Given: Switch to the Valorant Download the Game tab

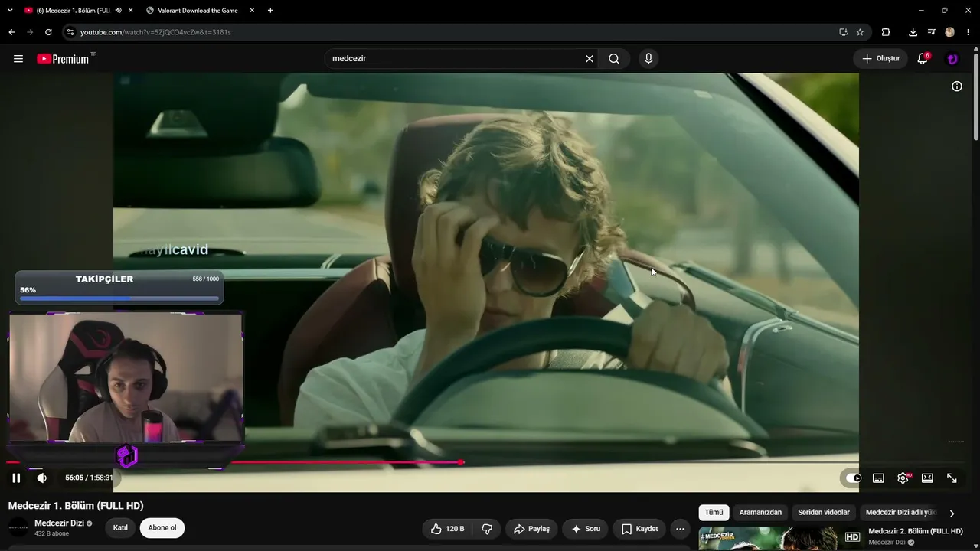Looking at the screenshot, I should pos(198,11).
